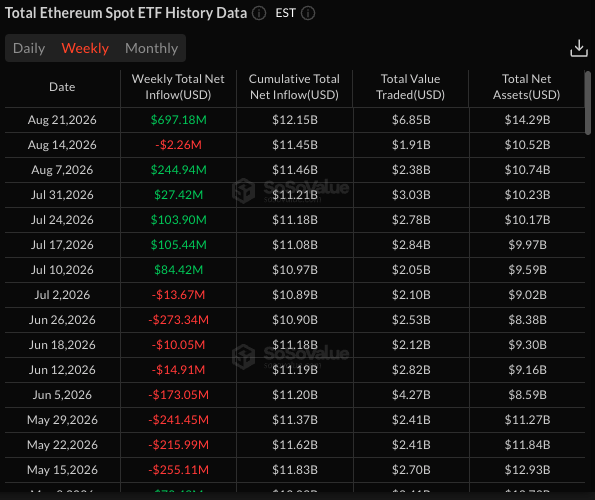Click the $244.94M inflow value

178,170
